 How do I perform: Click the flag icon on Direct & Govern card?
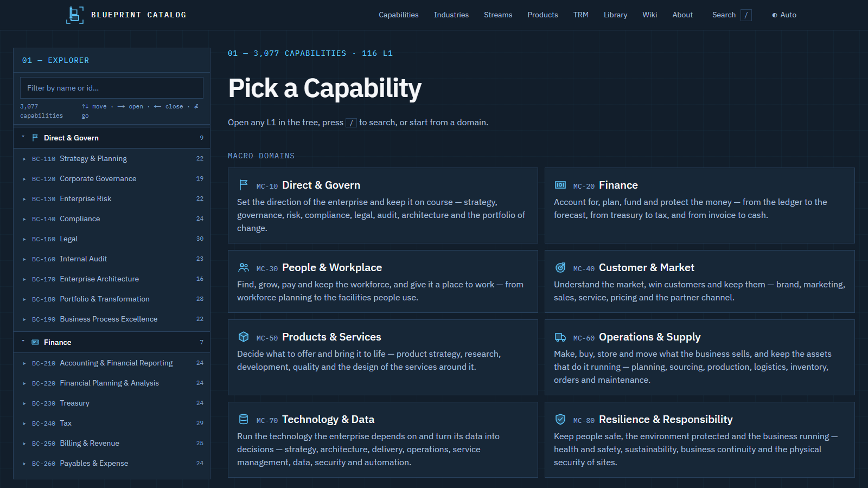click(x=244, y=185)
